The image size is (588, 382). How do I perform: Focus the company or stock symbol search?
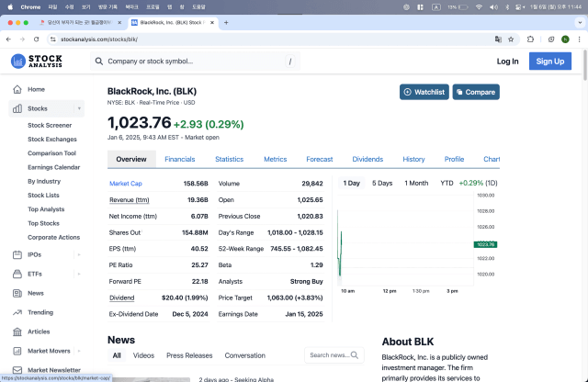point(195,62)
